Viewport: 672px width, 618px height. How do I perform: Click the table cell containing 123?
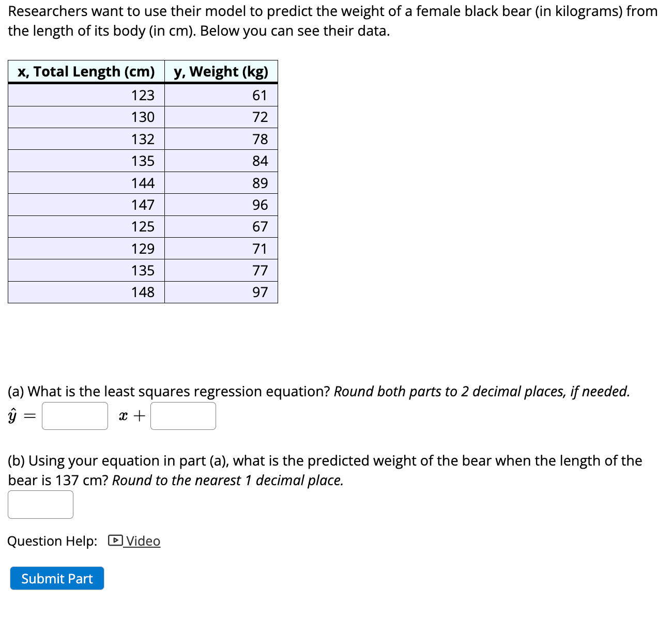(x=143, y=95)
